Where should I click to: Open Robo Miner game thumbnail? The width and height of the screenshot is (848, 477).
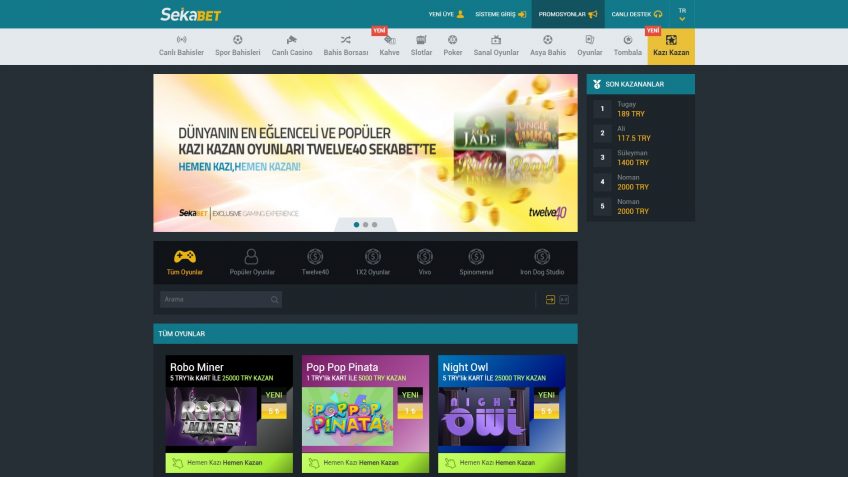[x=211, y=416]
